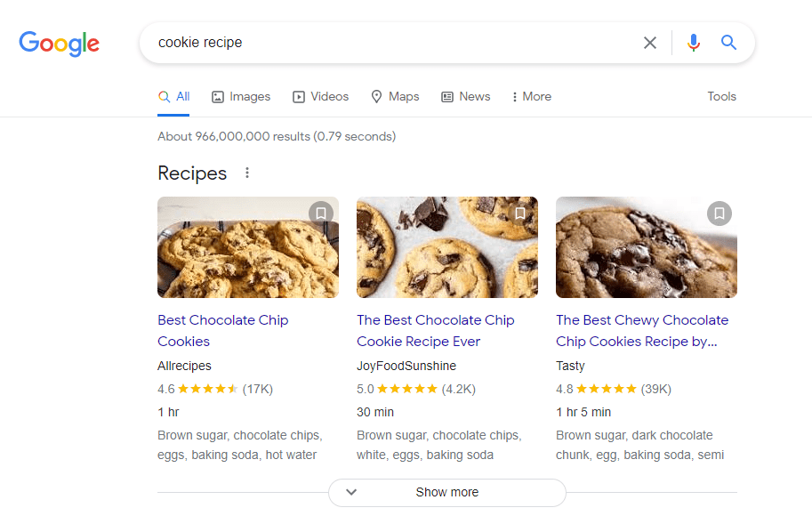
Task: View results on the Maps tab
Action: [394, 96]
